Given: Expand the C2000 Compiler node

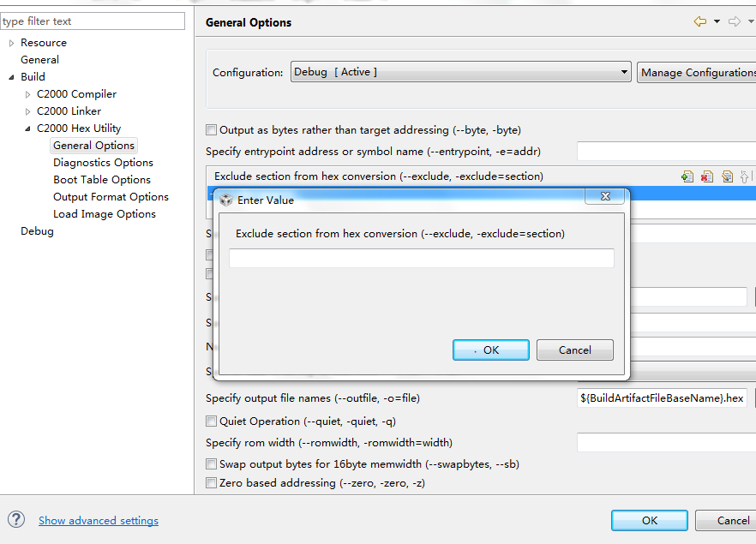Looking at the screenshot, I should (x=28, y=94).
